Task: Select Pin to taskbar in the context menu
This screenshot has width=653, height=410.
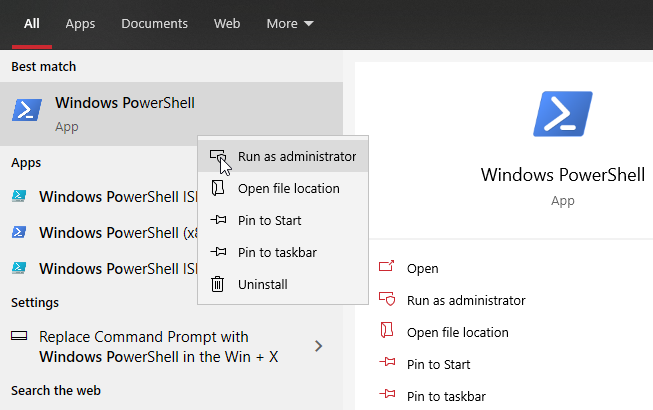Action: click(x=283, y=252)
